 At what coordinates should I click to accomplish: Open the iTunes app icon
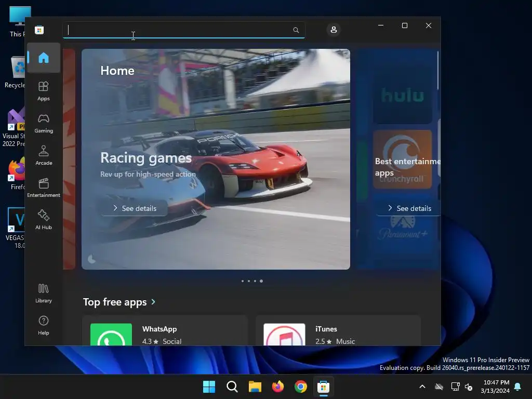284,334
